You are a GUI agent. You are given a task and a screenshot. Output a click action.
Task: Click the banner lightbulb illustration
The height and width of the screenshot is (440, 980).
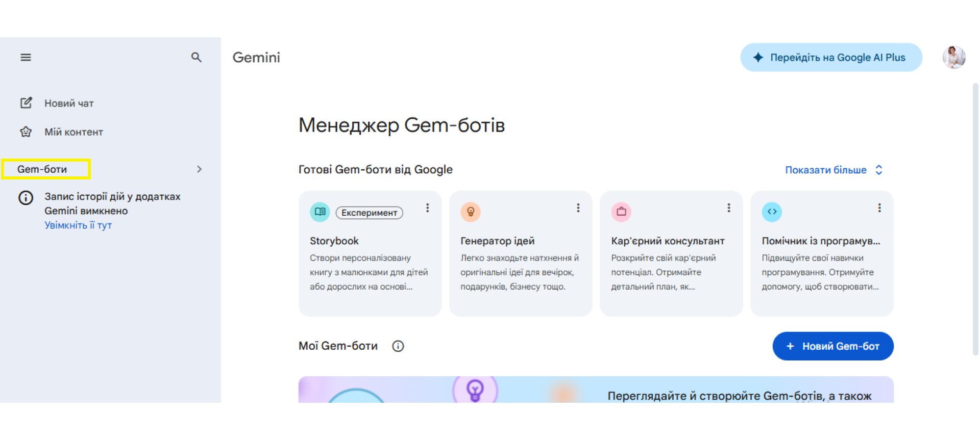coord(475,390)
